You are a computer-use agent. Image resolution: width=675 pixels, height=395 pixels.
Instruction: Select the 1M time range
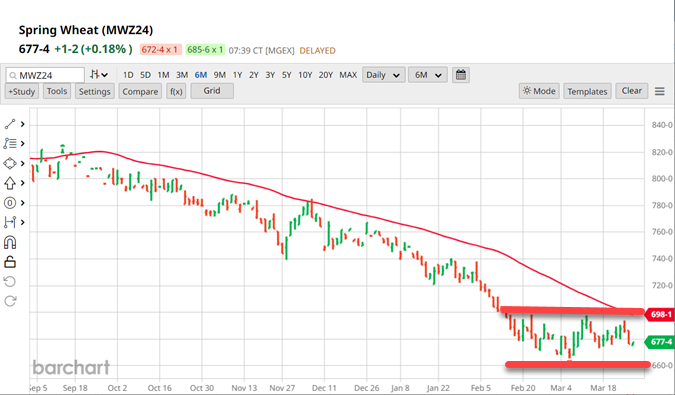coord(163,75)
